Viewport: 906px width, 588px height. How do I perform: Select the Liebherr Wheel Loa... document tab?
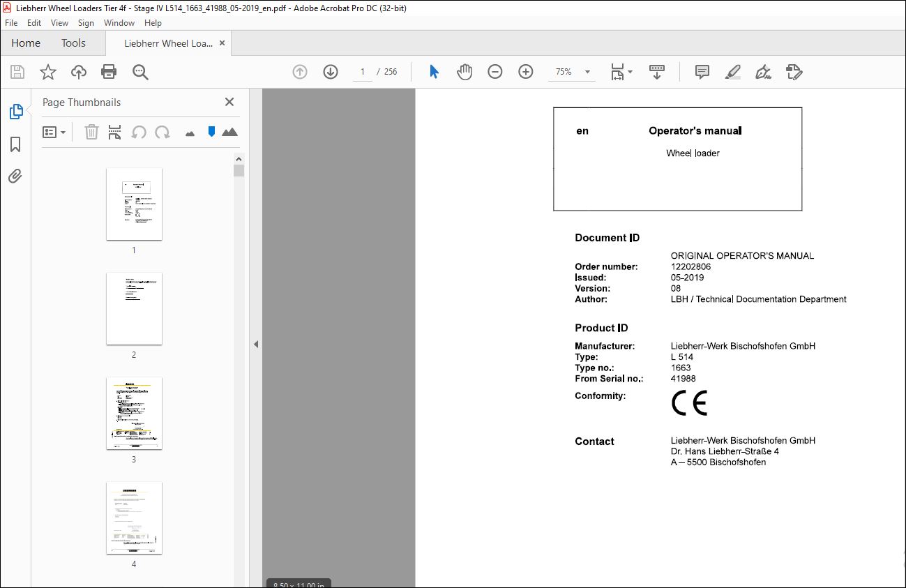point(168,43)
